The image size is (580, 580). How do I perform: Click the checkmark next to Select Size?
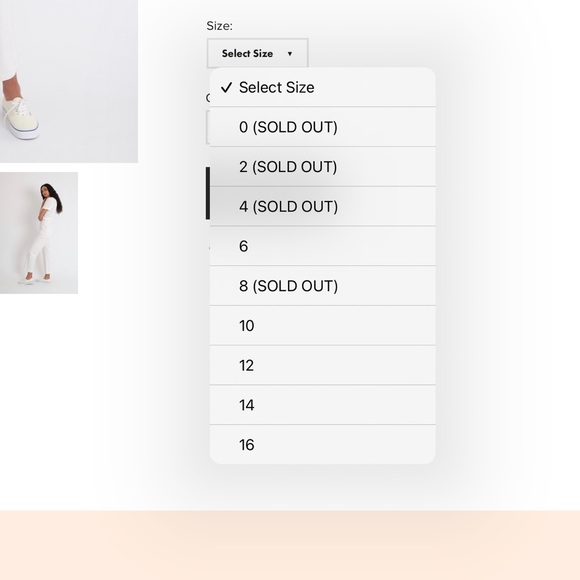[226, 87]
